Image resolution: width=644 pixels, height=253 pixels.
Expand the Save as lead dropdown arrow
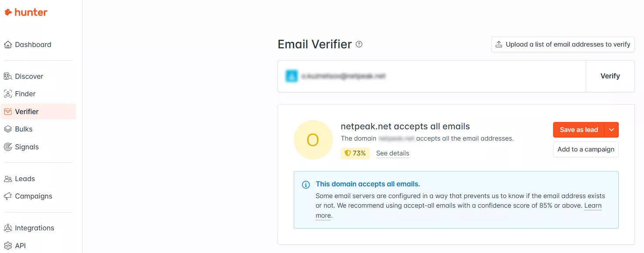tap(612, 130)
